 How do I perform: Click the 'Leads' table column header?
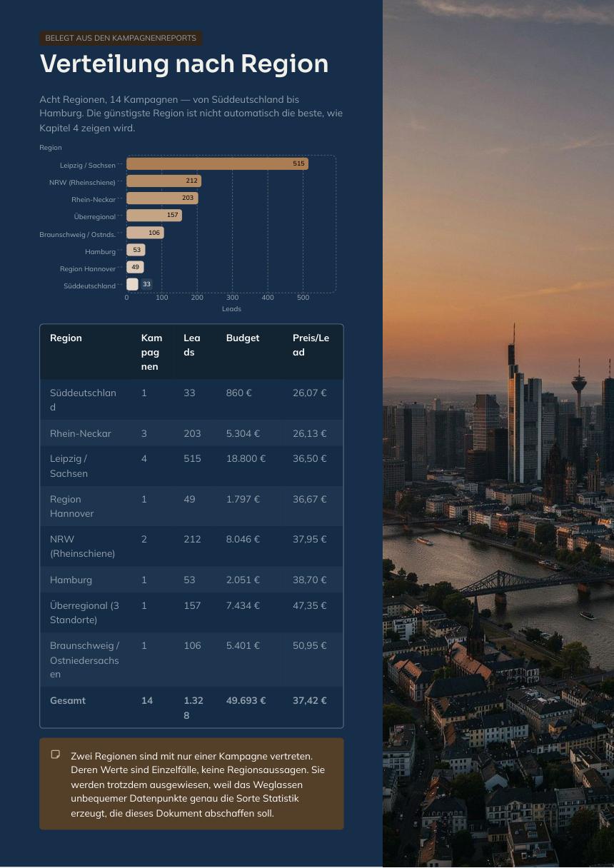(x=191, y=345)
